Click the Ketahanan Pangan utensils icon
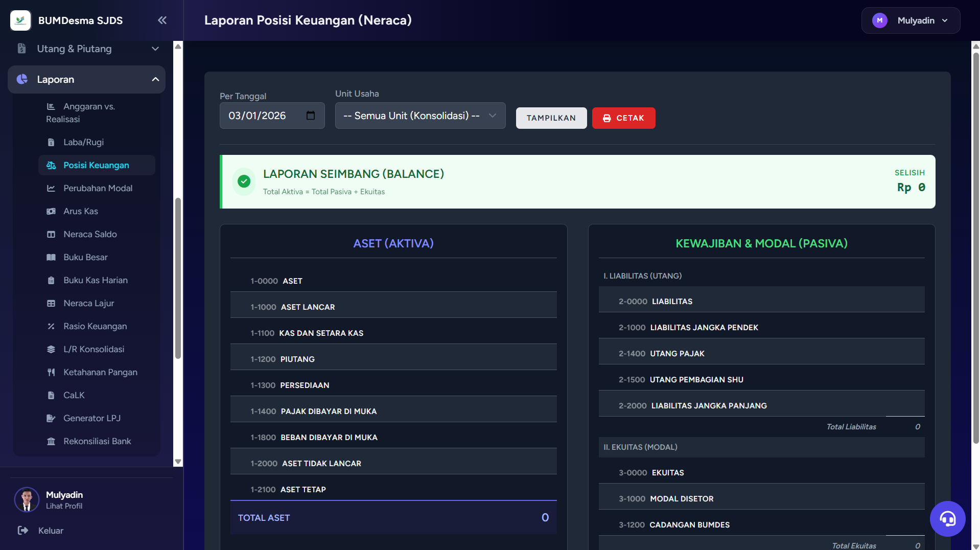The image size is (980, 550). (51, 372)
